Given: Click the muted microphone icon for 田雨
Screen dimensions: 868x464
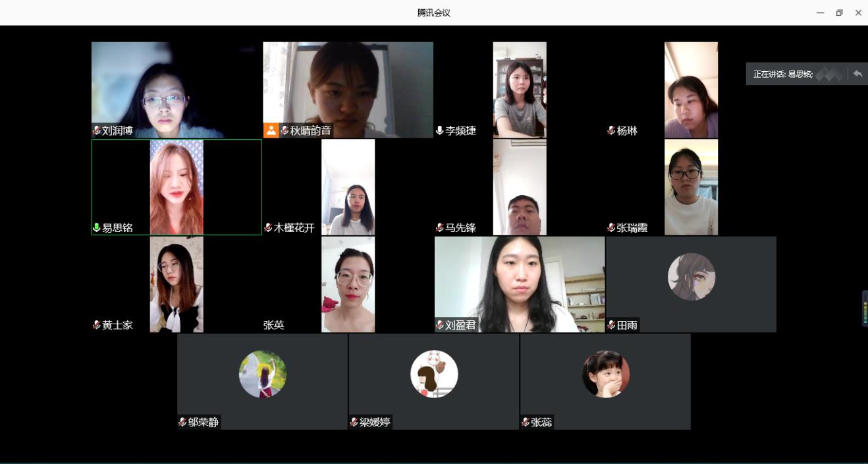Looking at the screenshot, I should click(x=611, y=325).
